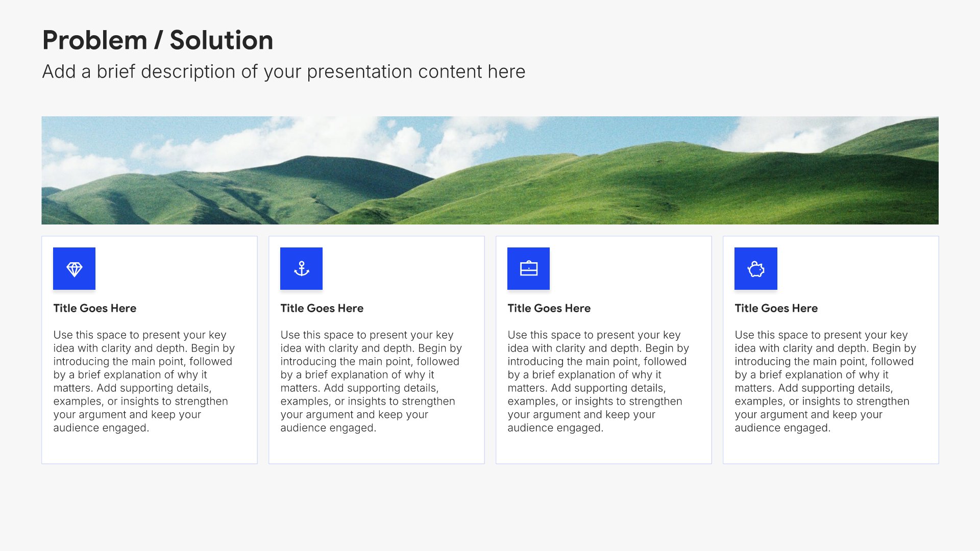The width and height of the screenshot is (980, 551).
Task: Click the body paragraph in the piggy bank card
Action: [825, 381]
